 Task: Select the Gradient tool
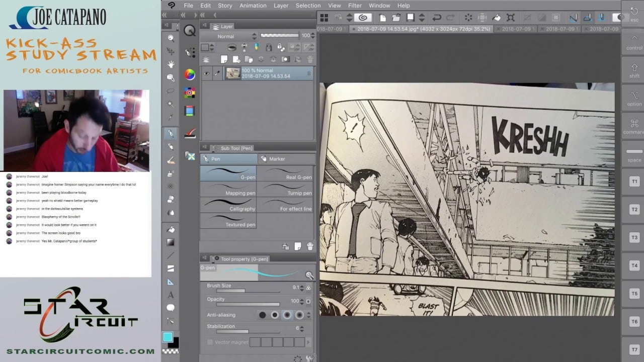171,242
